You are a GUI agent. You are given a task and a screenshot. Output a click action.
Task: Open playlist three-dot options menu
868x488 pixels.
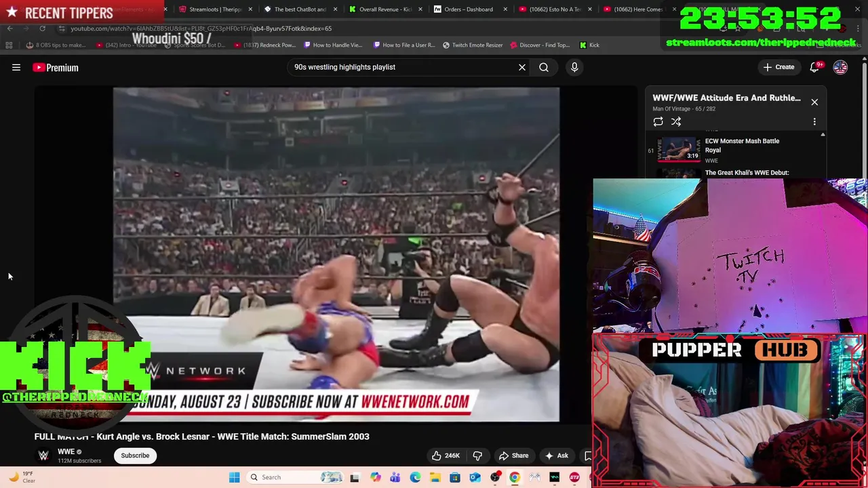pos(814,122)
